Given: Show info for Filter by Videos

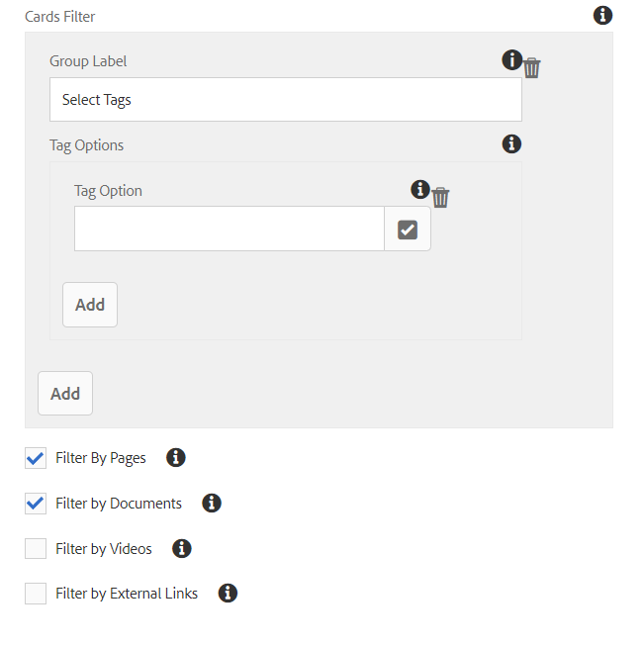Looking at the screenshot, I should pyautogui.click(x=182, y=548).
